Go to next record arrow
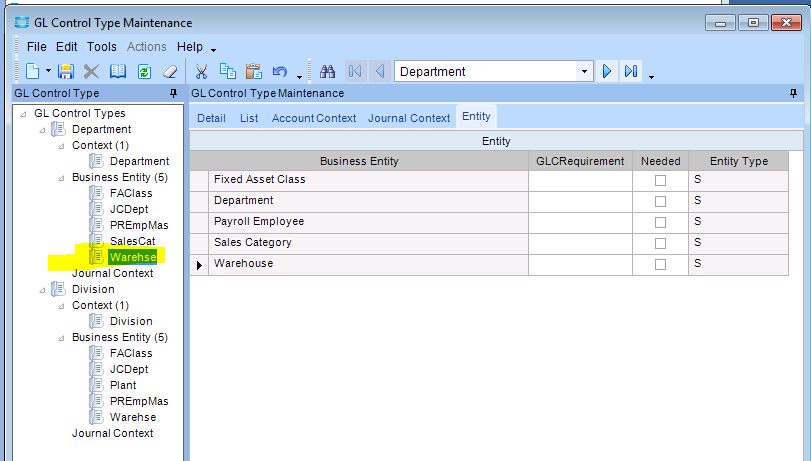The width and height of the screenshot is (811, 461). coord(607,71)
